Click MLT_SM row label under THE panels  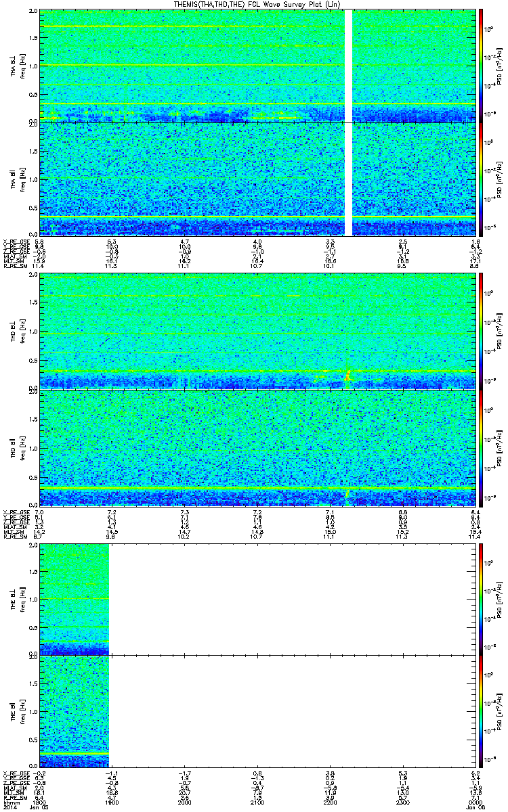13,794
